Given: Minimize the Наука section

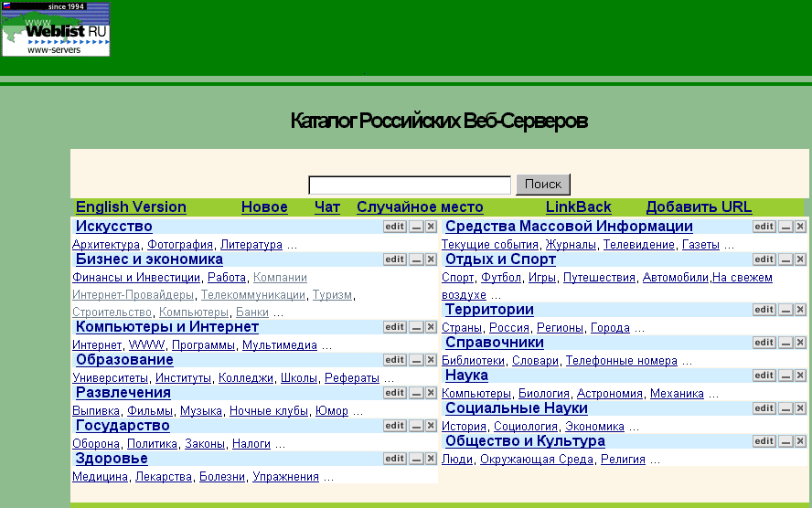Looking at the screenshot, I should 786,376.
